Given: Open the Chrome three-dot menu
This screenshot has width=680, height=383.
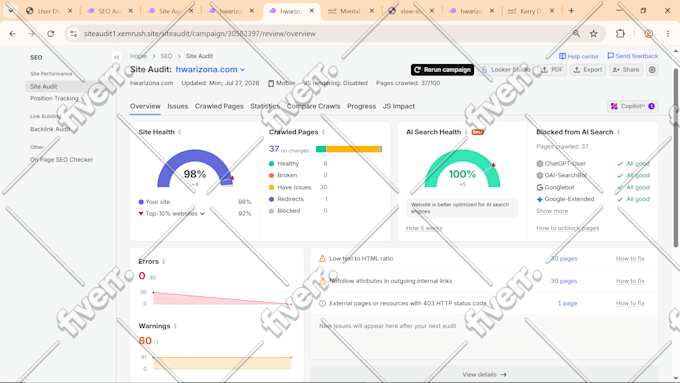Looking at the screenshot, I should (x=668, y=33).
